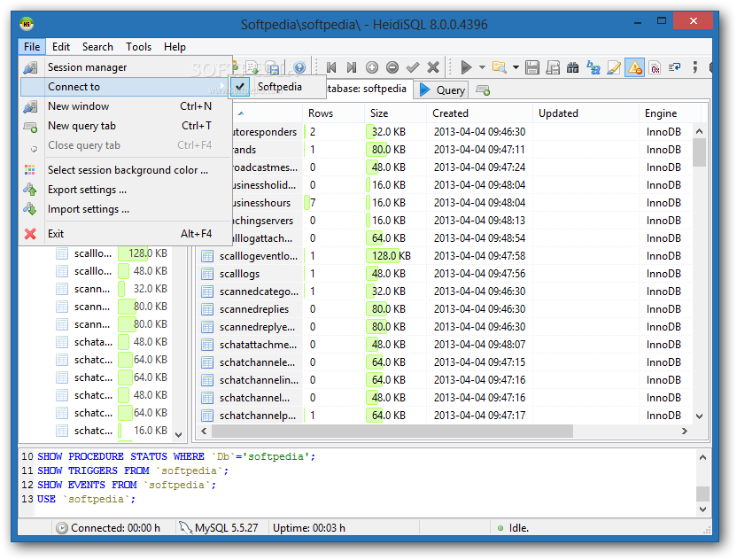Sort by the Updated column header
737x560 pixels.
click(586, 113)
